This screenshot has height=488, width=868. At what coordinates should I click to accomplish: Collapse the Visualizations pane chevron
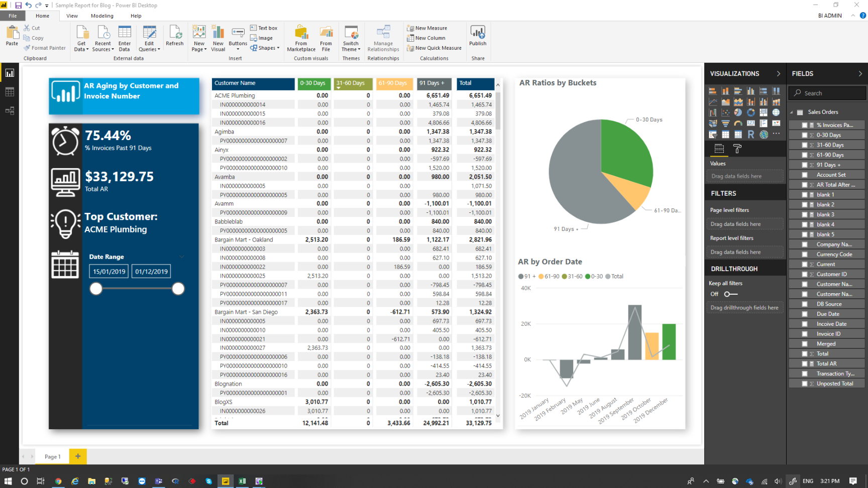(779, 73)
